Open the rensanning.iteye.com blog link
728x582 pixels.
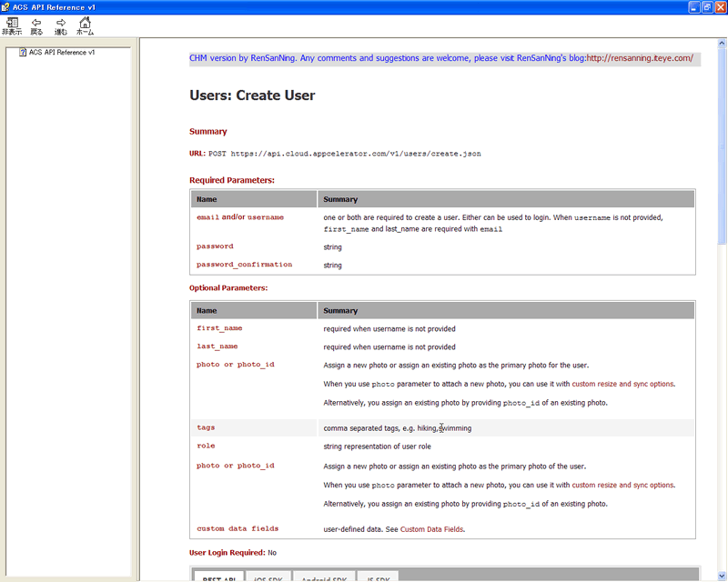click(x=640, y=58)
